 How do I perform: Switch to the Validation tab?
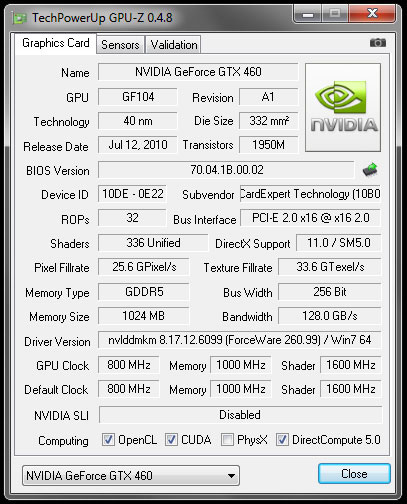click(x=174, y=45)
